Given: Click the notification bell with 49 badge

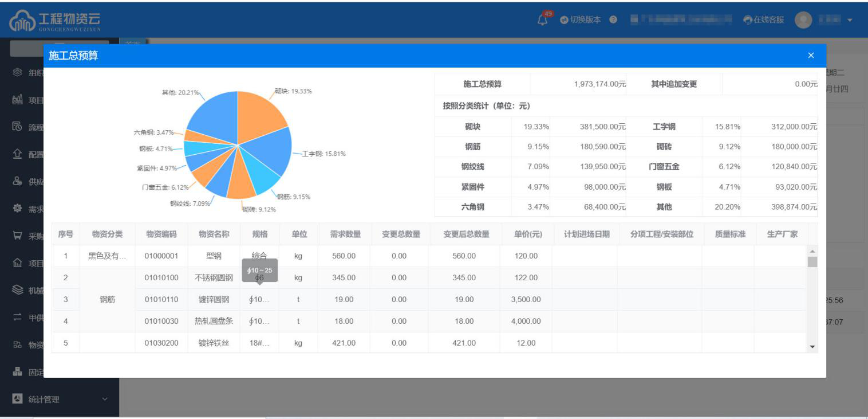Looking at the screenshot, I should coord(542,19).
